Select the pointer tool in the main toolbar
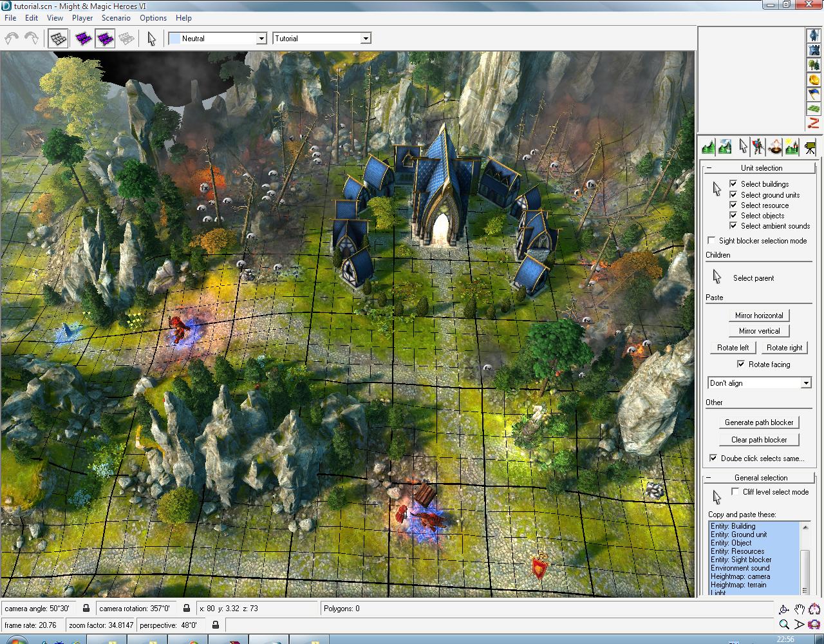This screenshot has width=824, height=644. 151,39
